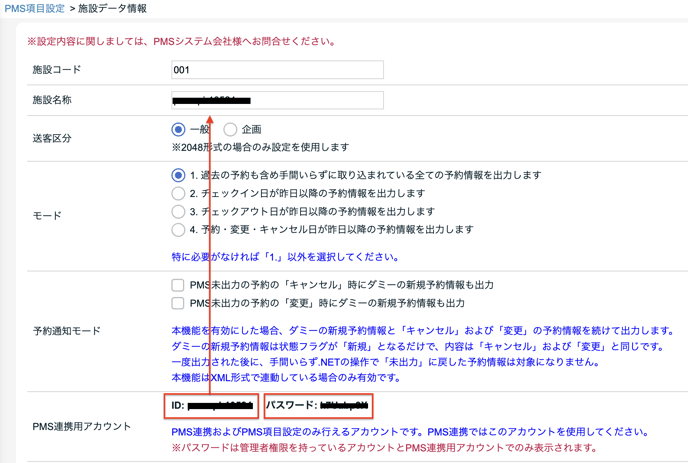Click the 予約通知モード row label

(67, 331)
